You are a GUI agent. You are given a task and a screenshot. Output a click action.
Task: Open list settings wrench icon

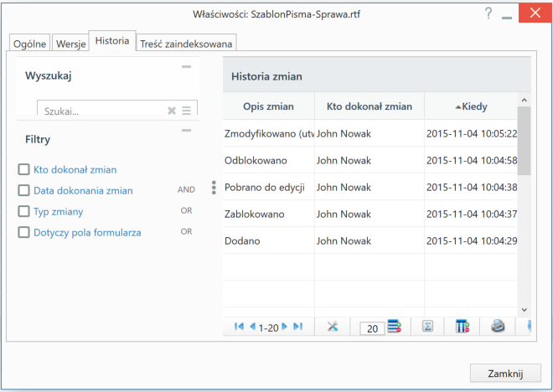(332, 327)
